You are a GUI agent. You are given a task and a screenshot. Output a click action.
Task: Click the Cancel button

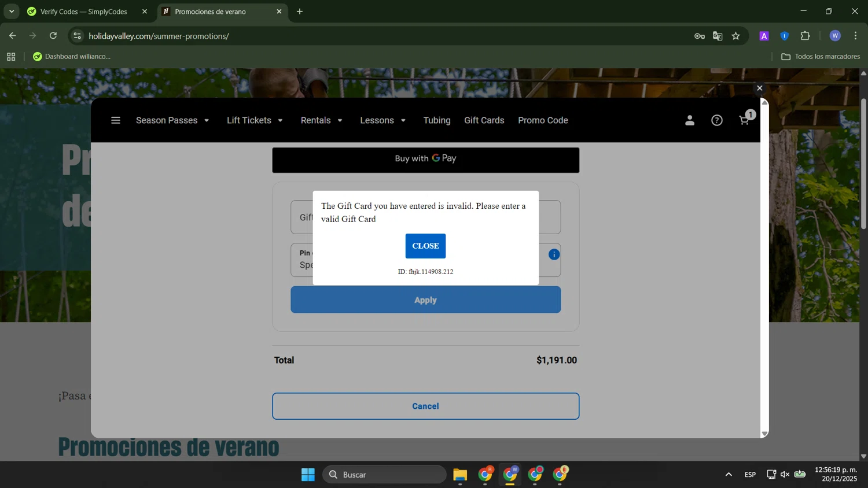[x=425, y=406]
